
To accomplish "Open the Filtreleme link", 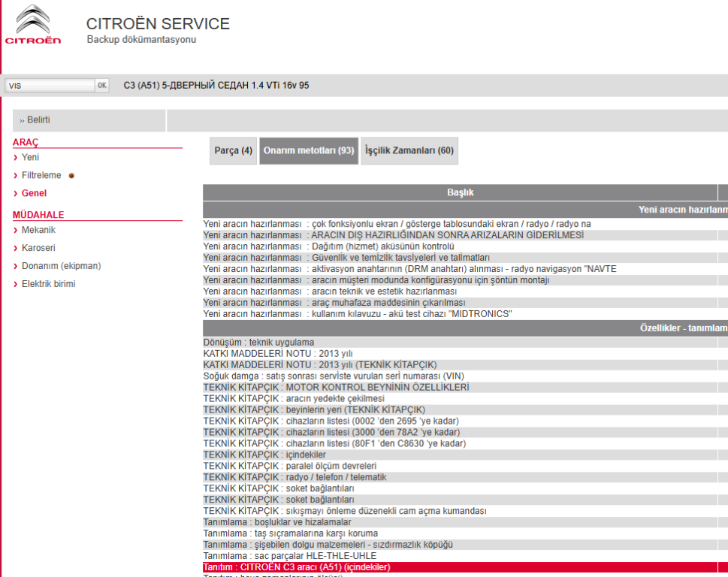I will 41,176.
